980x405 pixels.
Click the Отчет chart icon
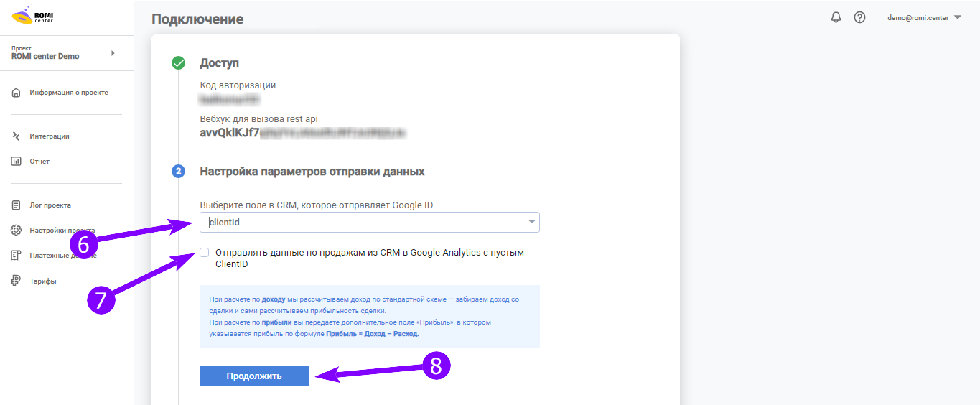point(17,162)
